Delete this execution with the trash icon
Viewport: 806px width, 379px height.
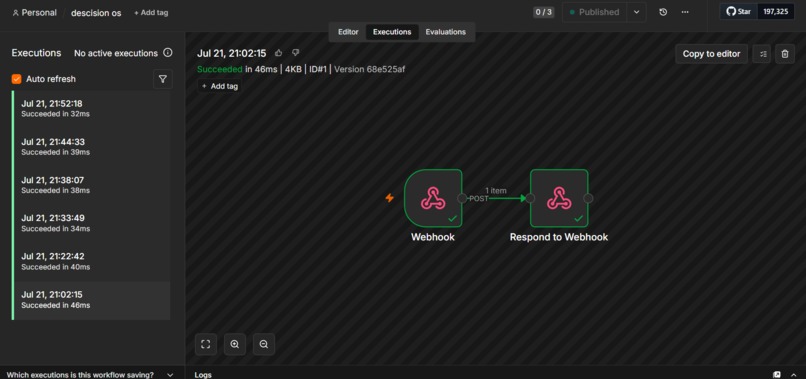click(784, 53)
